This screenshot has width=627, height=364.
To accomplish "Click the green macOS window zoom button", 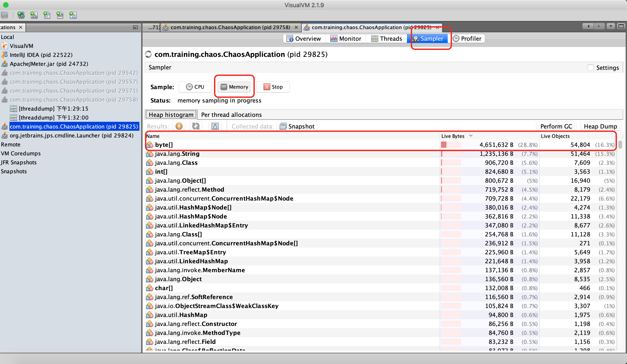I will point(6,5).
